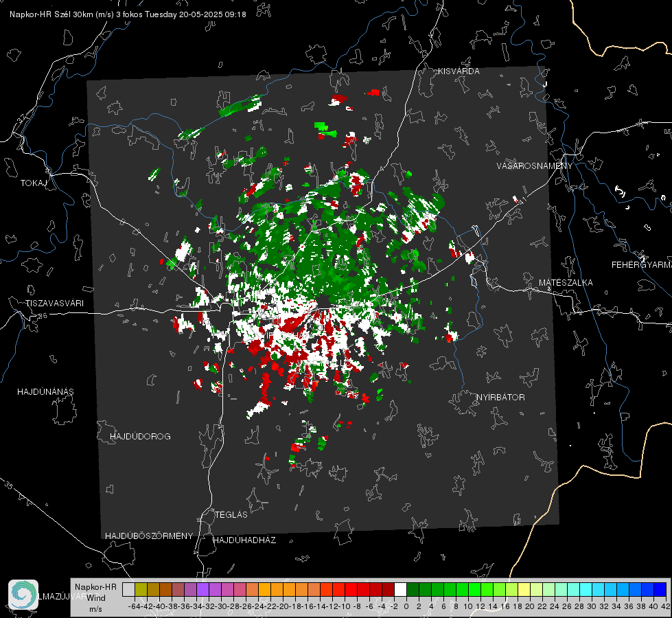Click the HAJDÚHADHÁZ city label

point(244,540)
